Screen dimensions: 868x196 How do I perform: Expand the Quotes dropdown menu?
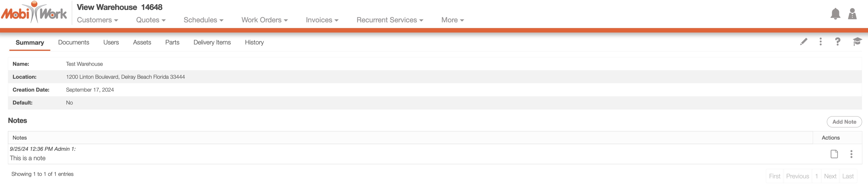pyautogui.click(x=151, y=20)
